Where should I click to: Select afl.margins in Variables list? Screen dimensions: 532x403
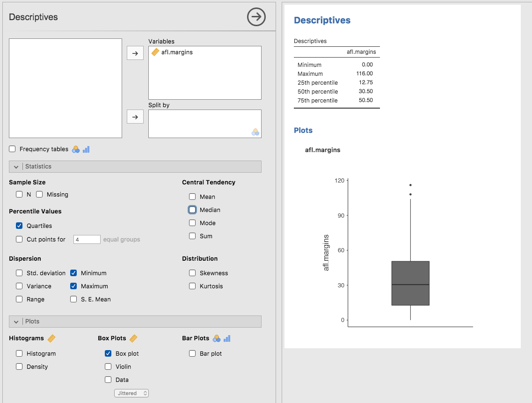pos(177,52)
